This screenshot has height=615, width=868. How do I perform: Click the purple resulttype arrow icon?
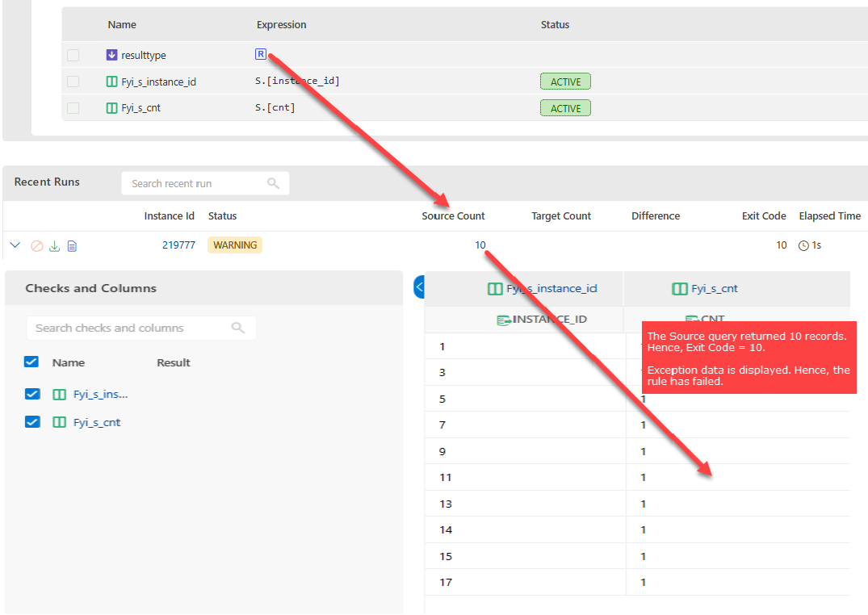[x=111, y=55]
